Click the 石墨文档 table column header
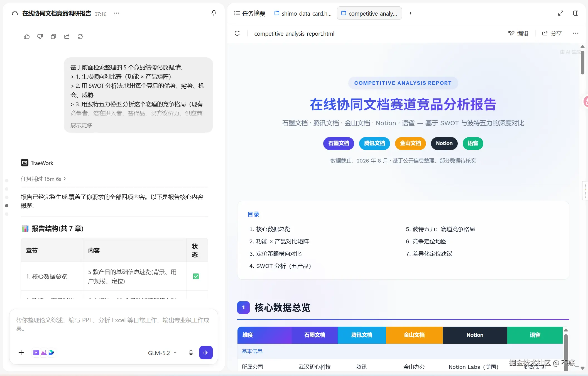The width and height of the screenshot is (588, 376). point(315,335)
